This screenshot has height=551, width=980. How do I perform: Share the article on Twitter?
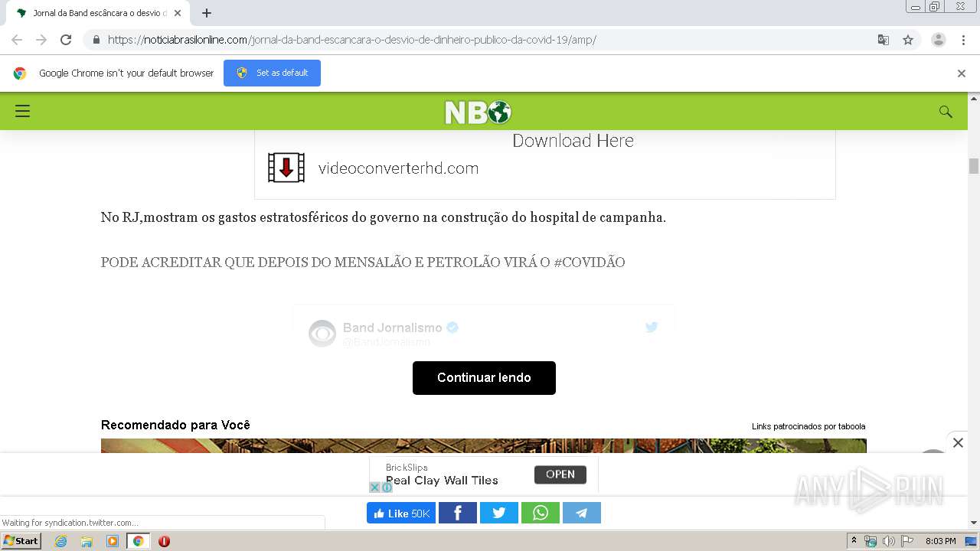point(499,513)
